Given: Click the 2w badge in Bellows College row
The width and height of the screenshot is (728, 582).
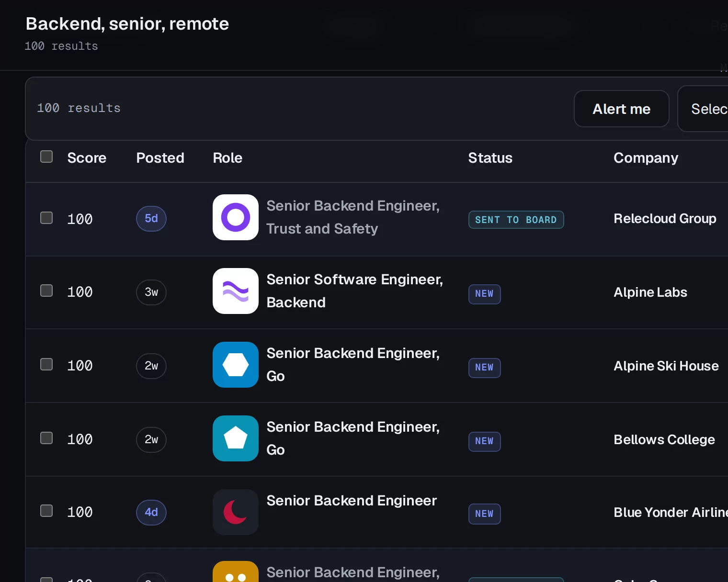Looking at the screenshot, I should pos(151,440).
